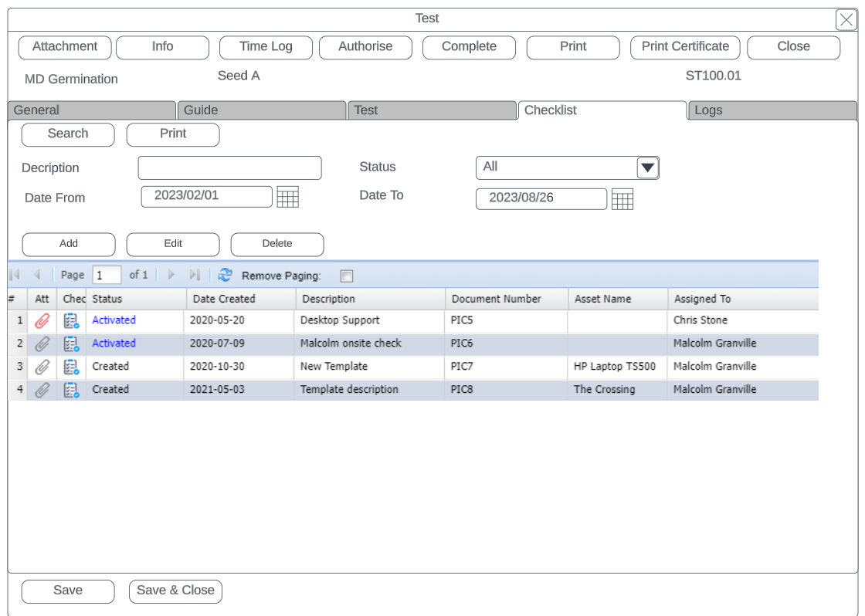Select the Guide tab
This screenshot has height=616, width=865.
pyautogui.click(x=261, y=110)
